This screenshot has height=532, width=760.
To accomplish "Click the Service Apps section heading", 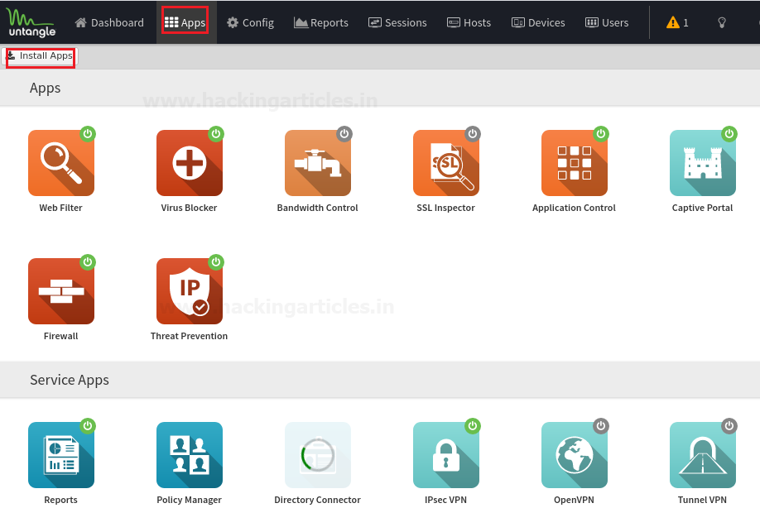I will pos(70,381).
